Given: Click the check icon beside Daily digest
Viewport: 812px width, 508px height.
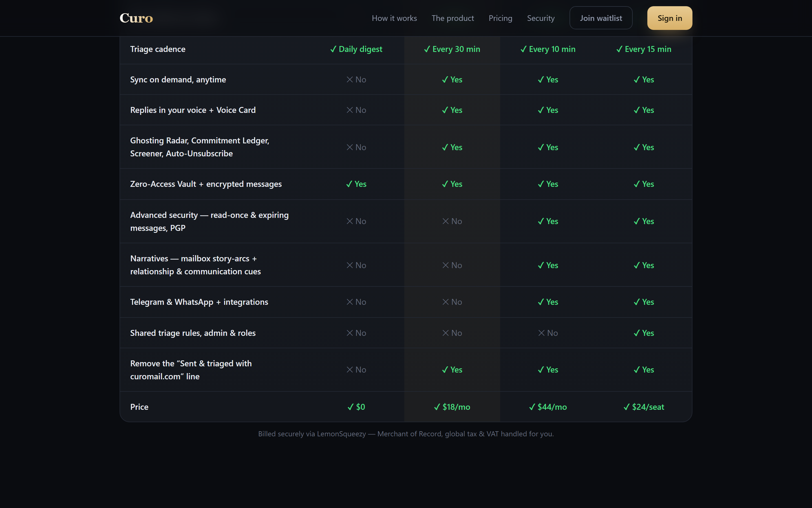Looking at the screenshot, I should coord(333,49).
